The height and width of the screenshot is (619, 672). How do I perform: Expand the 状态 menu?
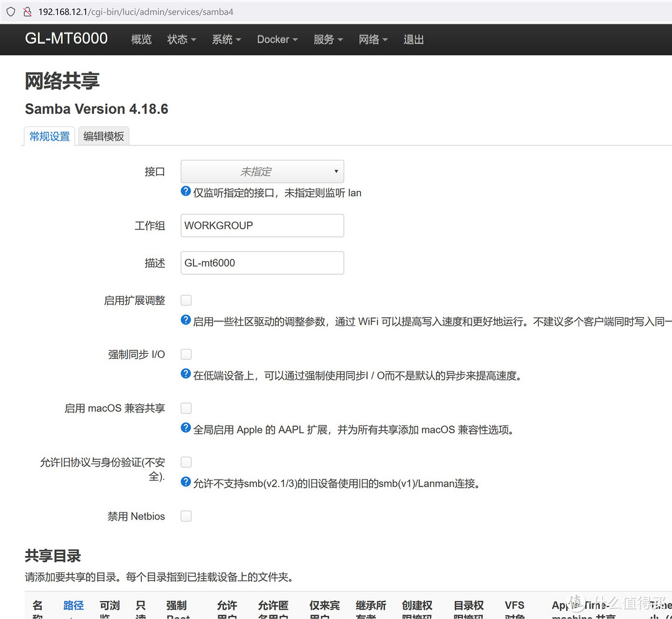click(181, 39)
